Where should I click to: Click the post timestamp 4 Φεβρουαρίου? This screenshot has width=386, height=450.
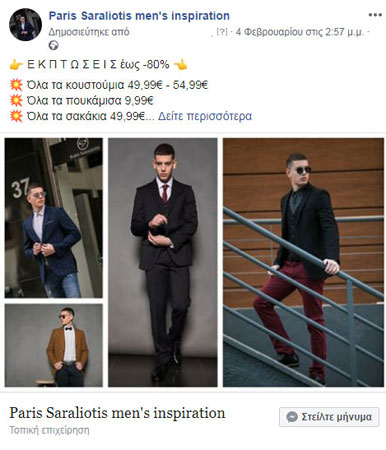click(x=300, y=32)
